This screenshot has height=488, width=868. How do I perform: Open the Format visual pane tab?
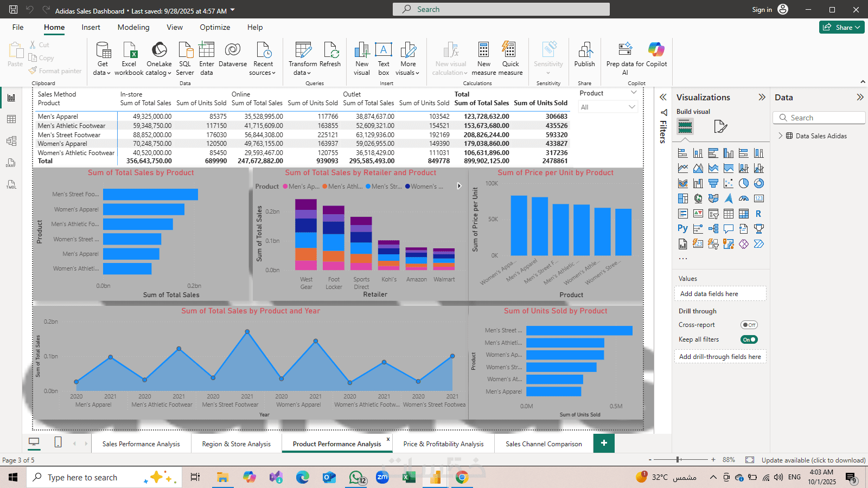[720, 127]
